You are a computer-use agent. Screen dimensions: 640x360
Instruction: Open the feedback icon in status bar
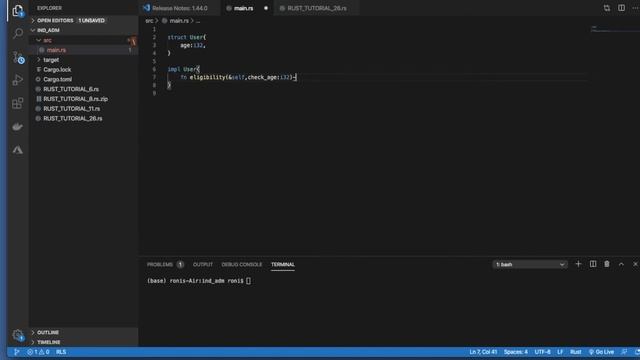click(x=624, y=352)
